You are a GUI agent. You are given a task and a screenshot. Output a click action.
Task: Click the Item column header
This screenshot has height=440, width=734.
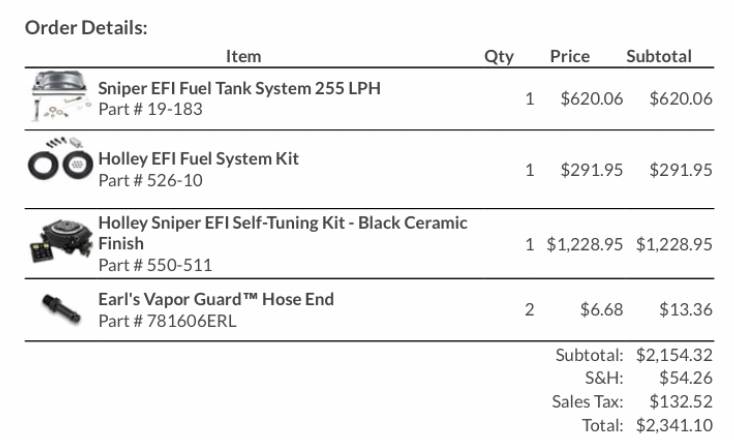(243, 56)
